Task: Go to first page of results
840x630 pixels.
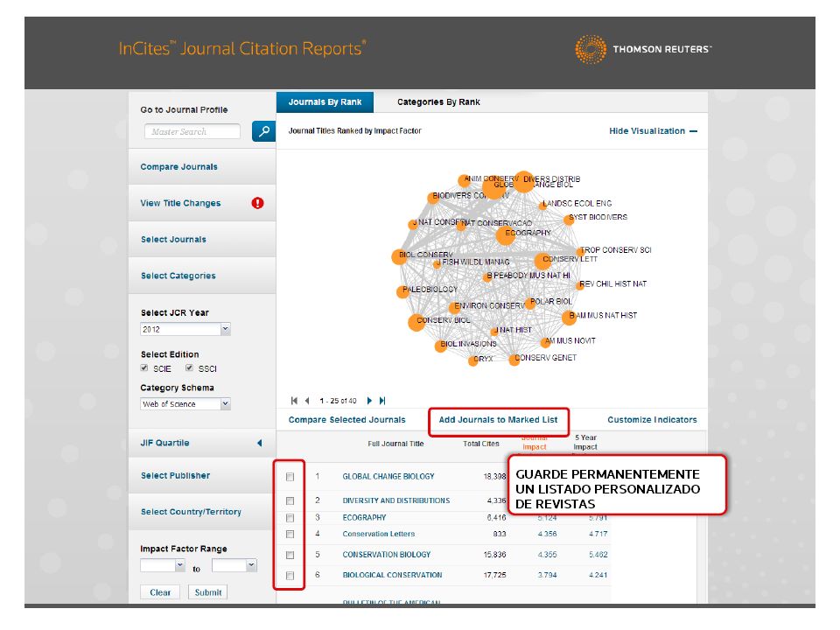Action: 294,401
